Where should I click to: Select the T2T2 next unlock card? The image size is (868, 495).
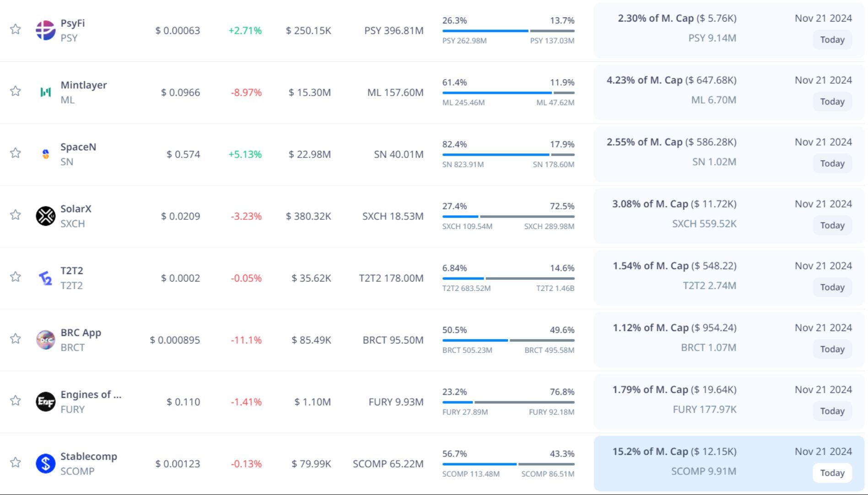[728, 278]
